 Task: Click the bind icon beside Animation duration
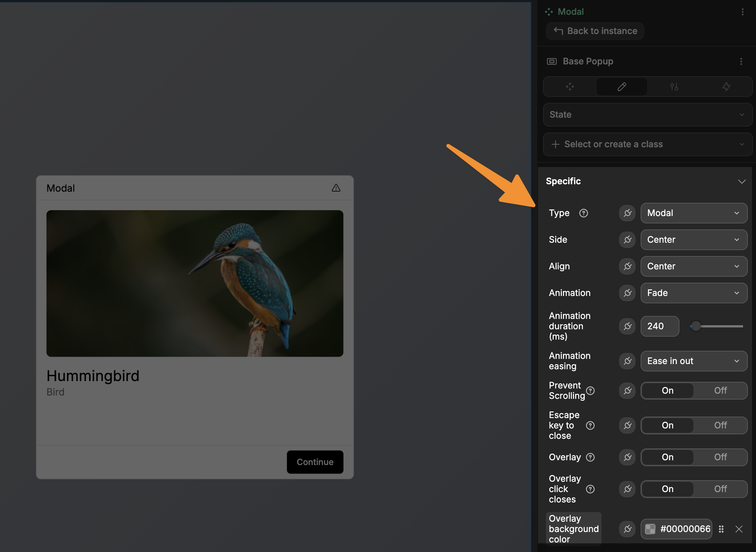click(x=627, y=326)
